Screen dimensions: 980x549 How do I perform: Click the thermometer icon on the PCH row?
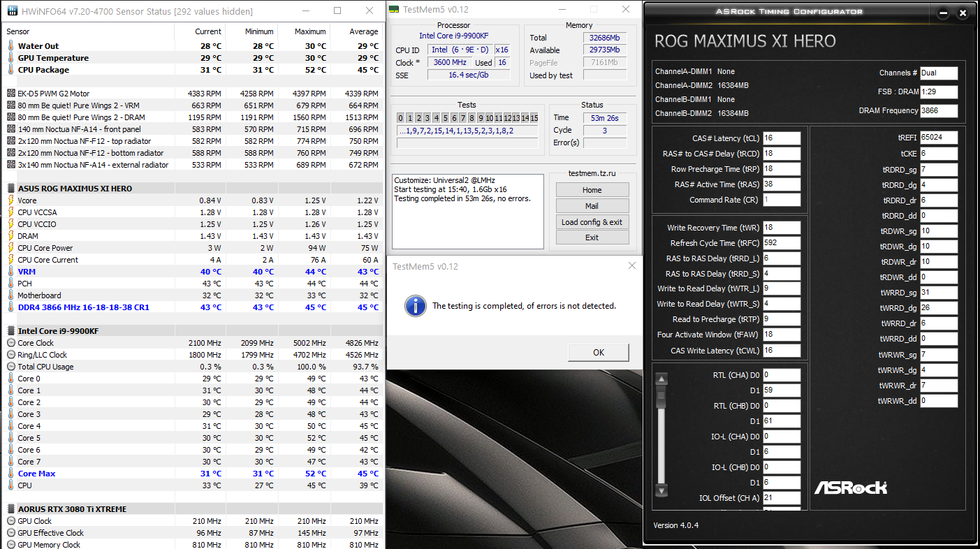(x=10, y=284)
